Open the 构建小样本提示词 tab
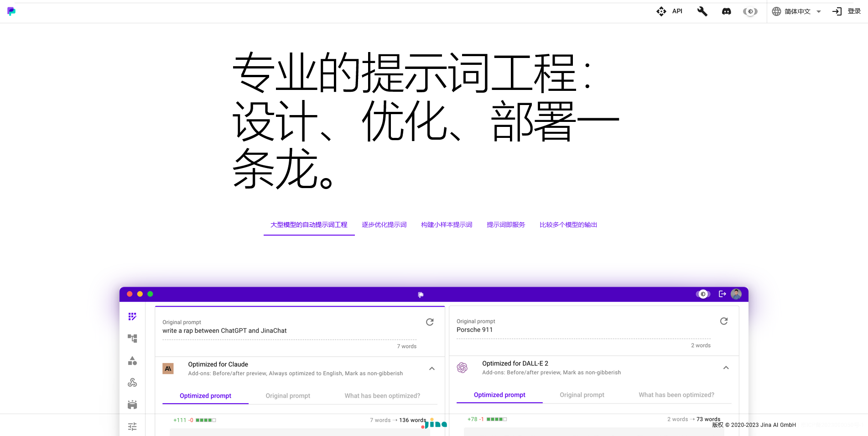Image resolution: width=868 pixels, height=436 pixels. click(x=447, y=225)
